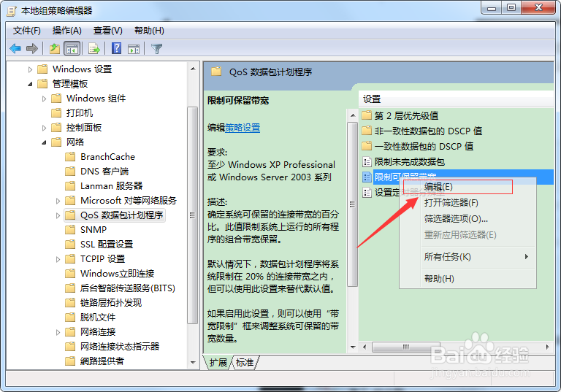Click the Up one level folder icon
Screen dimensions: 561x392
55,48
